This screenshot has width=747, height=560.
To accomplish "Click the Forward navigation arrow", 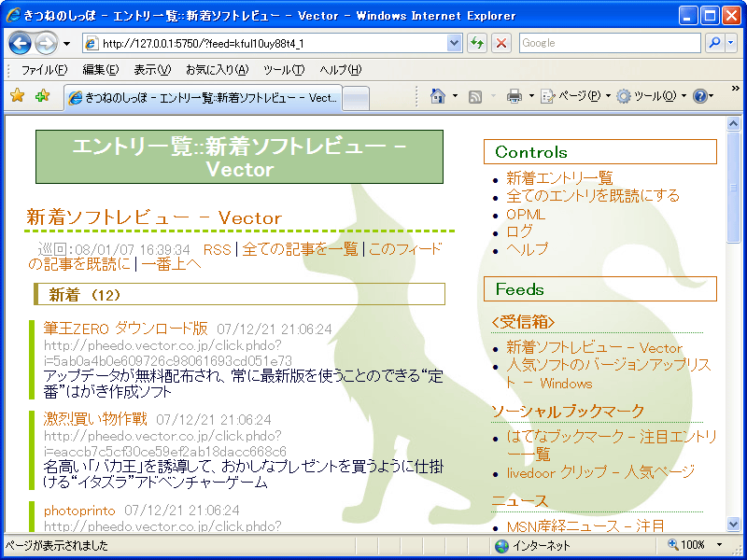I will pyautogui.click(x=46, y=44).
